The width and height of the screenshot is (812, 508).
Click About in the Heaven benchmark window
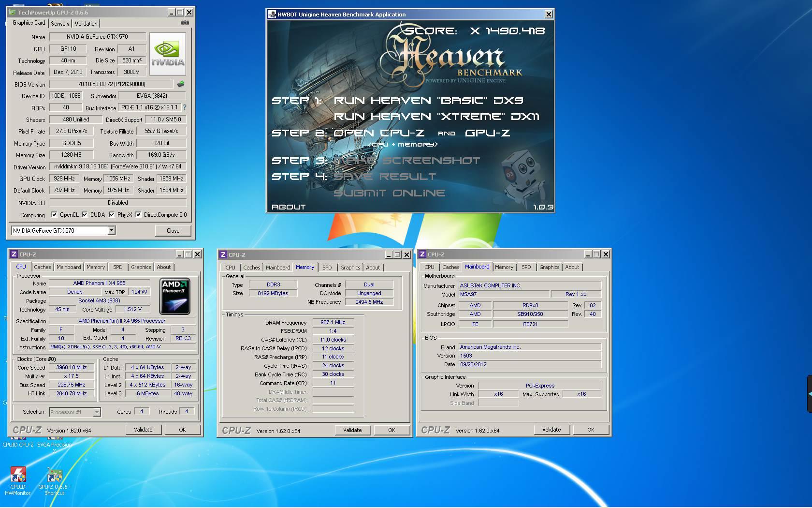click(289, 207)
